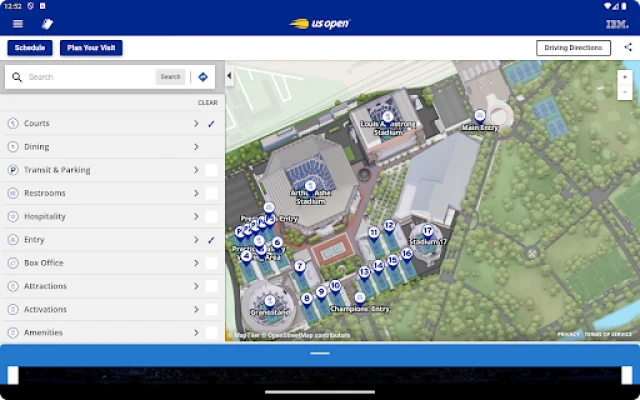Expand the Dining category chevron
Viewport: 640px width, 400px height.
click(196, 147)
